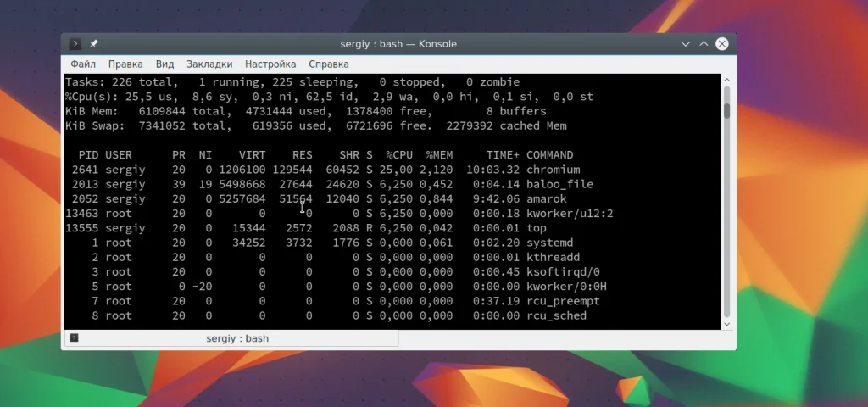Open the Настройка menu
Image resolution: width=868 pixels, height=407 pixels.
pyautogui.click(x=270, y=64)
